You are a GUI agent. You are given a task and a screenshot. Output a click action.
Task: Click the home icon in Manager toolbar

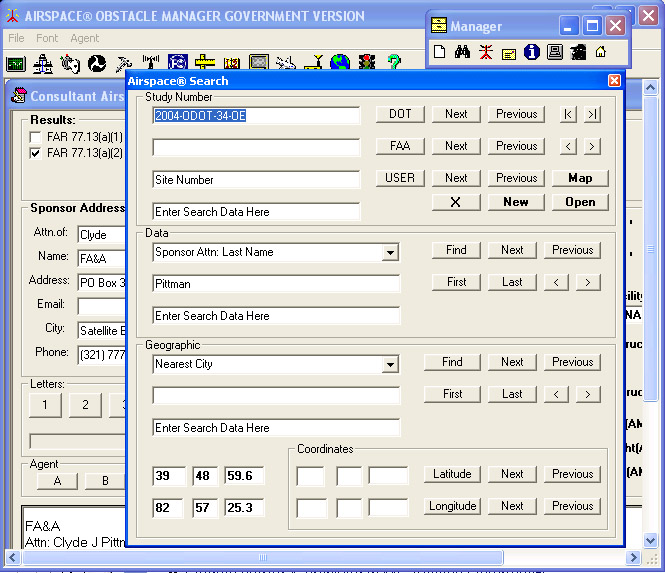click(601, 52)
